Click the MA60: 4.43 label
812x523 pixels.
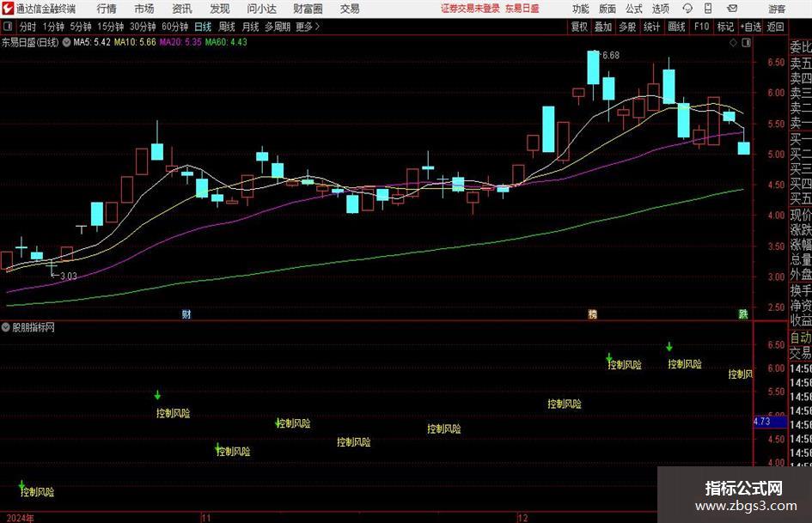(226, 42)
